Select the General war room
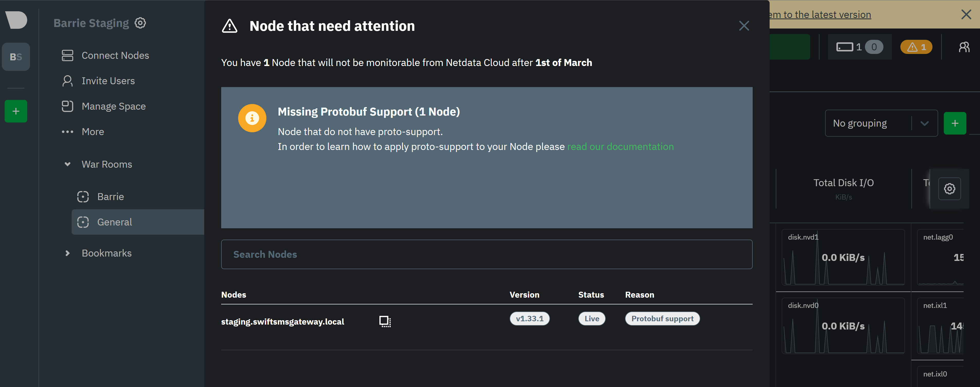 point(115,222)
